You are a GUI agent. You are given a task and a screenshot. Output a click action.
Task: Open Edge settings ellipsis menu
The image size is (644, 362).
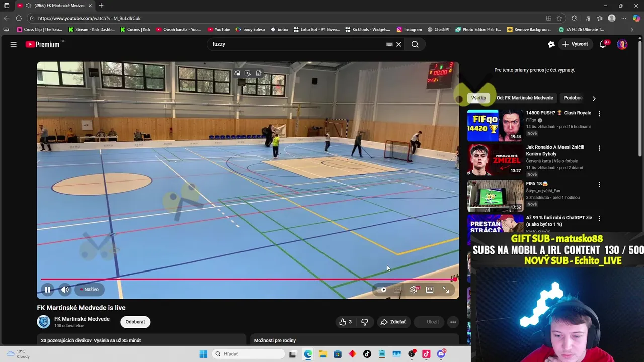click(x=624, y=18)
